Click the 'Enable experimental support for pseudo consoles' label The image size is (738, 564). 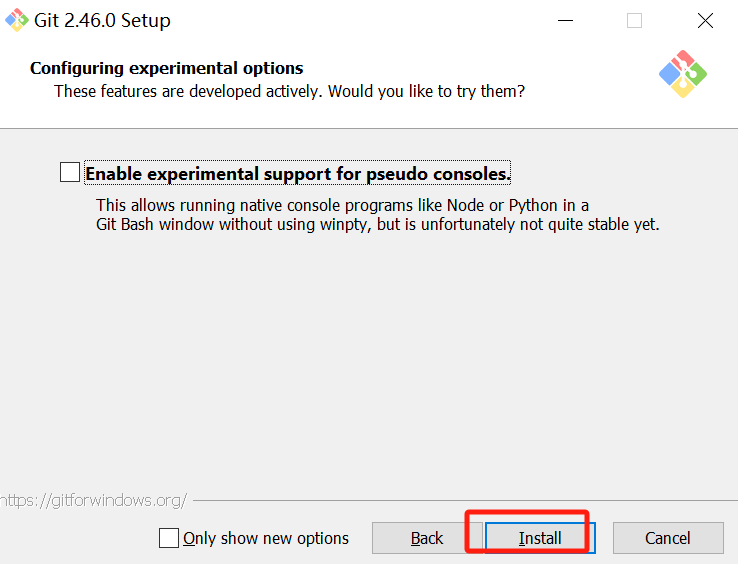298,174
